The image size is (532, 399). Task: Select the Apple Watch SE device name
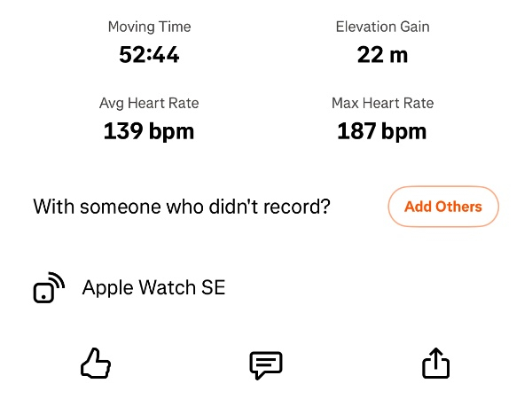153,287
